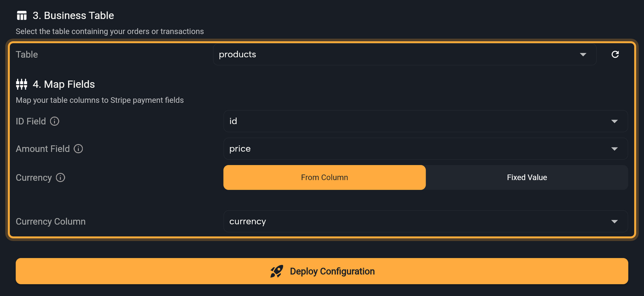Select the From Column currency option
Screen dimensions: 644x296
pos(324,177)
